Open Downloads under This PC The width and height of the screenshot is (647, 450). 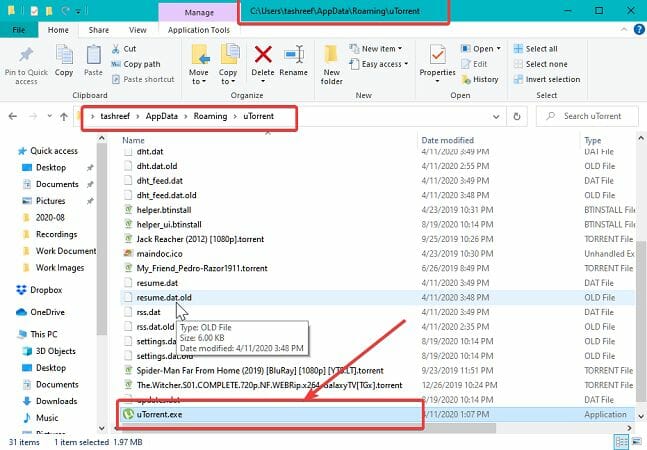point(50,401)
